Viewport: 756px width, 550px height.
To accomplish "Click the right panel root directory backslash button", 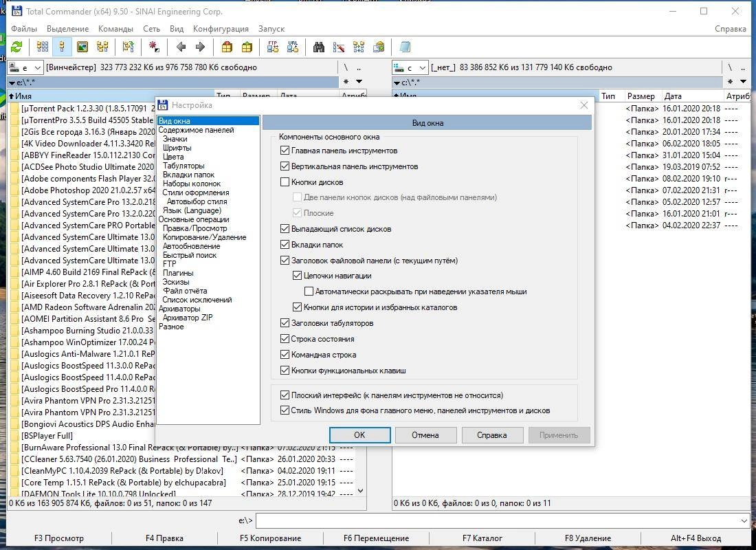I will (730, 67).
